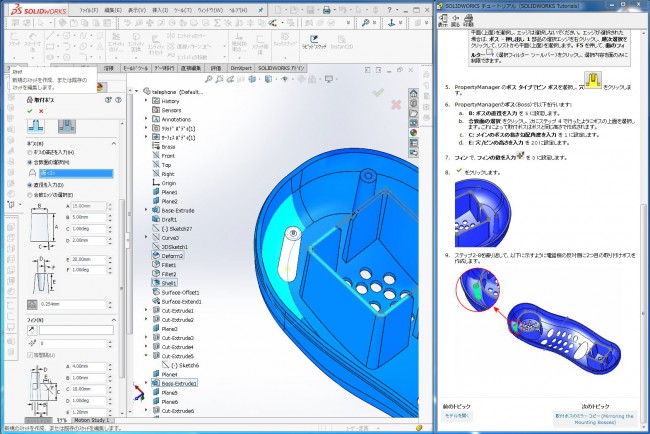Click the step 9 phone image in tutorial
The height and width of the screenshot is (434, 650).
click(x=538, y=320)
